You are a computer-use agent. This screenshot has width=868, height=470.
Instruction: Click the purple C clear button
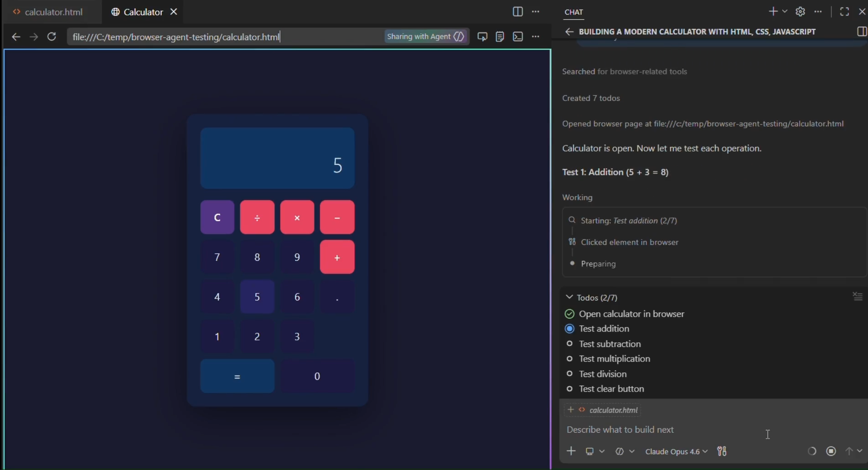pyautogui.click(x=217, y=217)
